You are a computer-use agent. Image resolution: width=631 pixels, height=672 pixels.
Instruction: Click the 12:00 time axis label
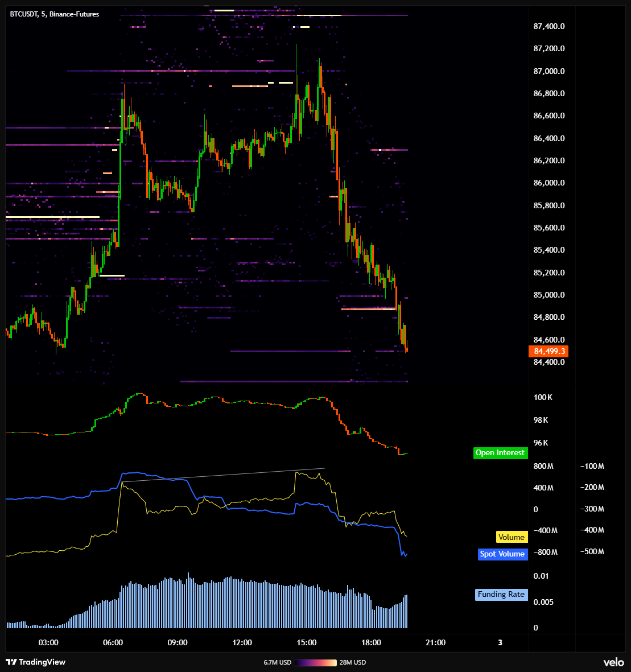(242, 643)
